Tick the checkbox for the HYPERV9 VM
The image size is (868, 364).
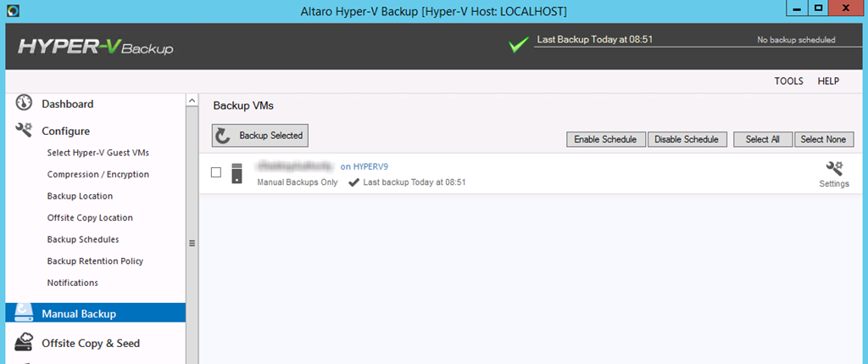[216, 172]
